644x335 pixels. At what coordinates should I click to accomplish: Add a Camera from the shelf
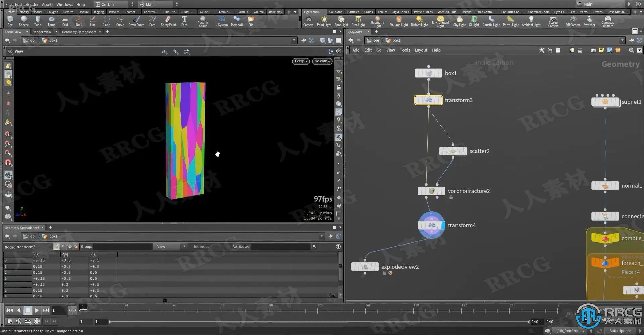308,21
